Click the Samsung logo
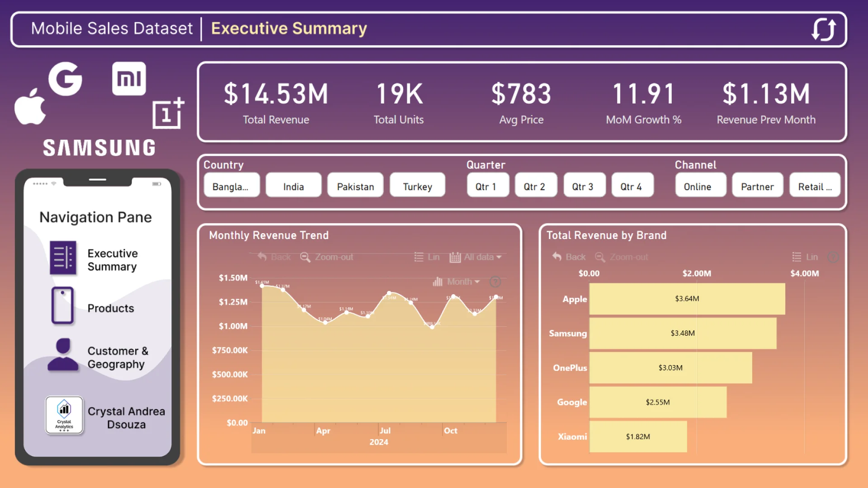Screen dimensions: 868x488 coord(99,148)
